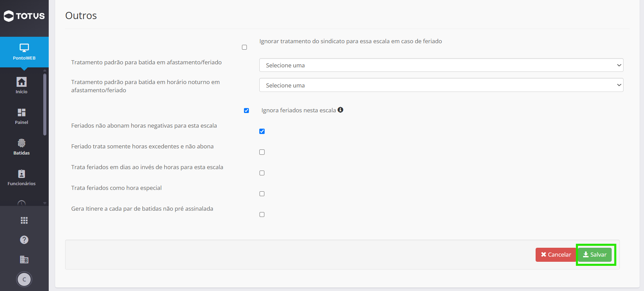
Task: Click info icon beside Ignora feriados
Action: [x=340, y=110]
